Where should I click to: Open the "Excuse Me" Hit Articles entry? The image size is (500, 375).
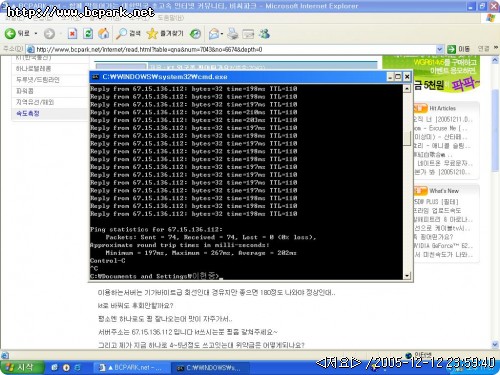[x=442, y=128]
